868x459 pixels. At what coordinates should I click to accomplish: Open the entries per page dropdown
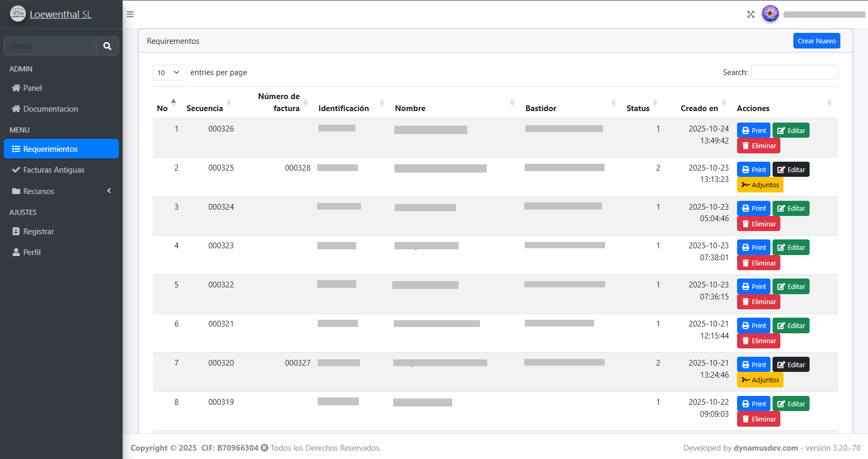click(x=169, y=73)
